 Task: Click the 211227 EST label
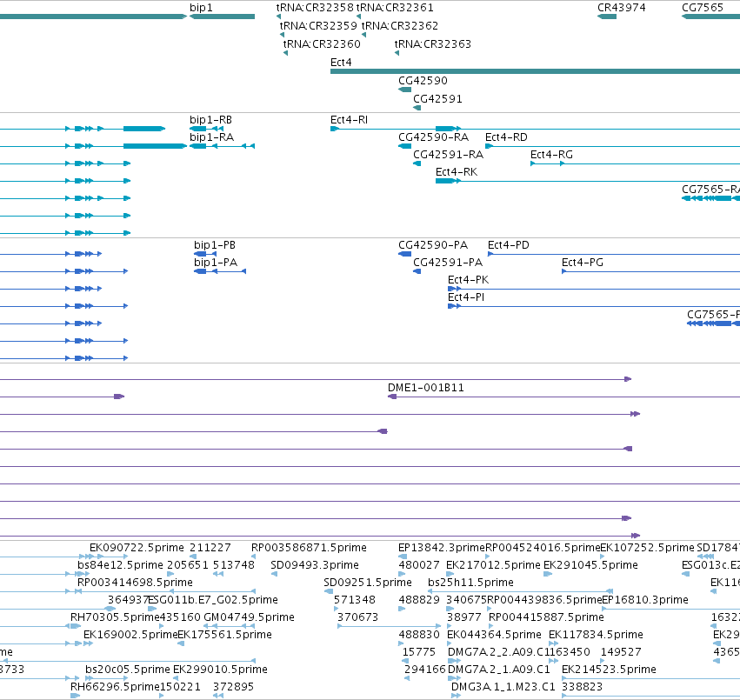click(210, 548)
